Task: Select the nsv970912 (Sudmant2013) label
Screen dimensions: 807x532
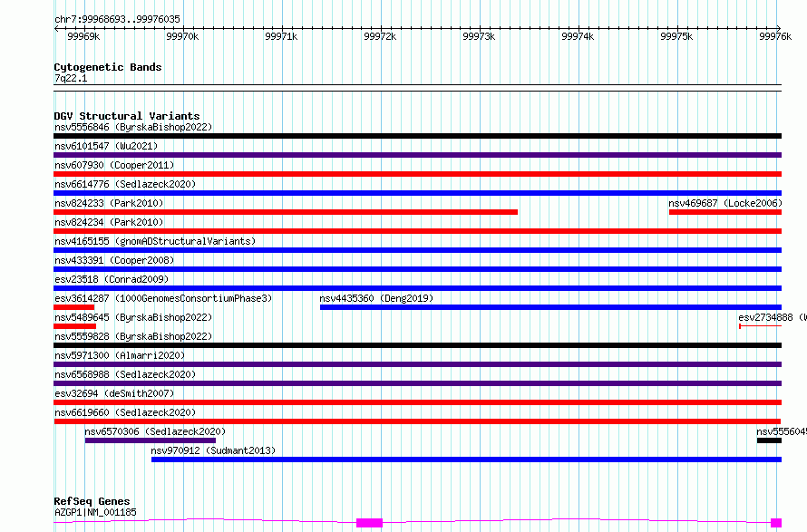Action: coord(213,450)
